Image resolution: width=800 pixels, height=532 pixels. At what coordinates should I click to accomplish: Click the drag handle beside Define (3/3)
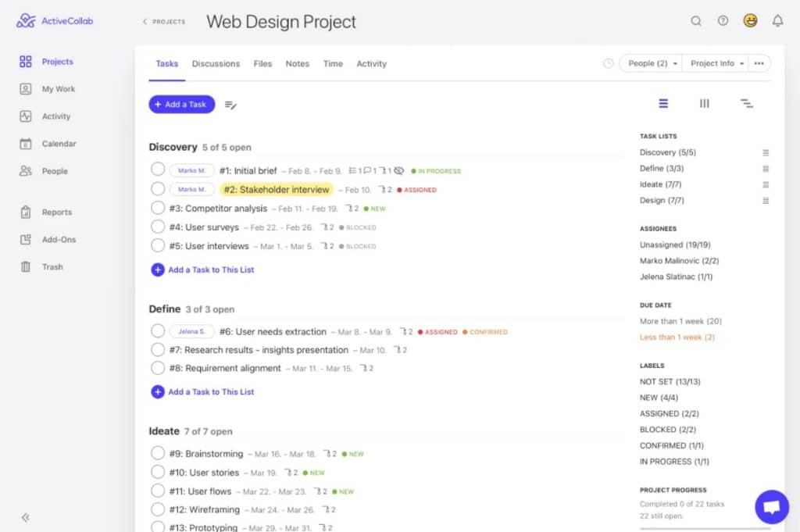[x=766, y=169]
